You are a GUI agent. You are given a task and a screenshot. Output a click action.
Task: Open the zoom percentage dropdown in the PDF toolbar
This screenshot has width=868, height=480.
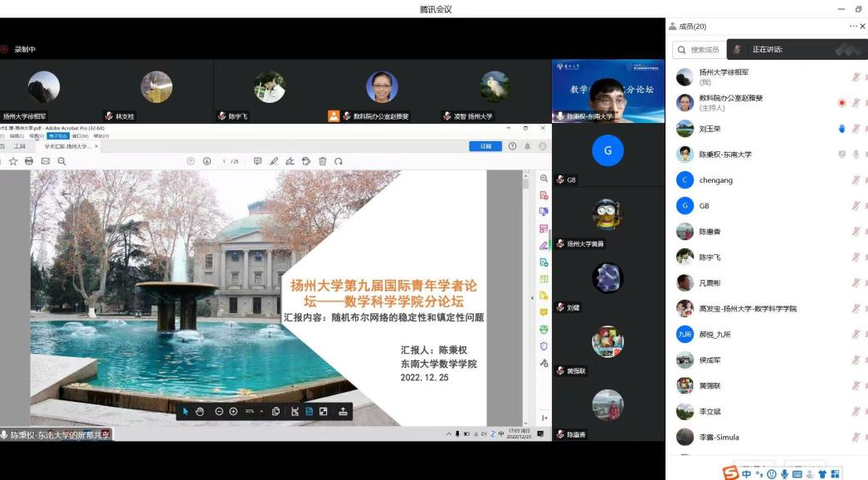262,411
